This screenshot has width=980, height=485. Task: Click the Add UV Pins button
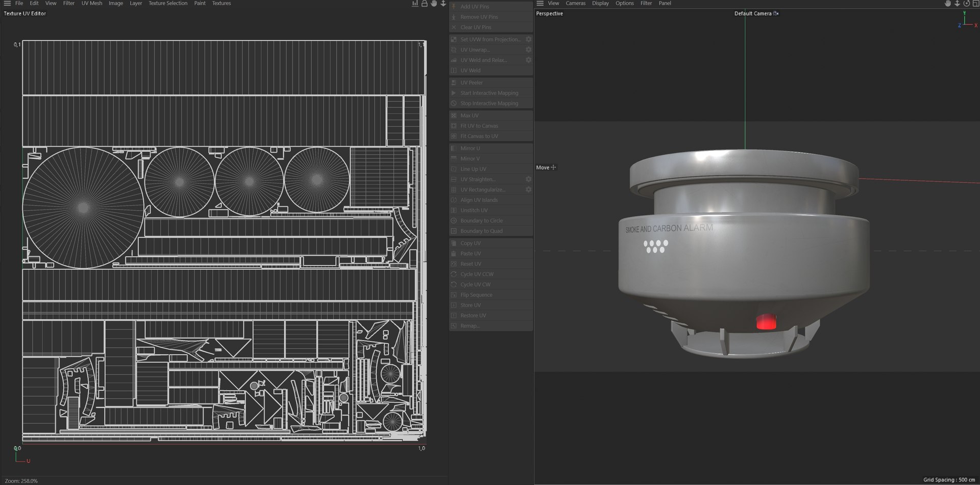pyautogui.click(x=491, y=7)
